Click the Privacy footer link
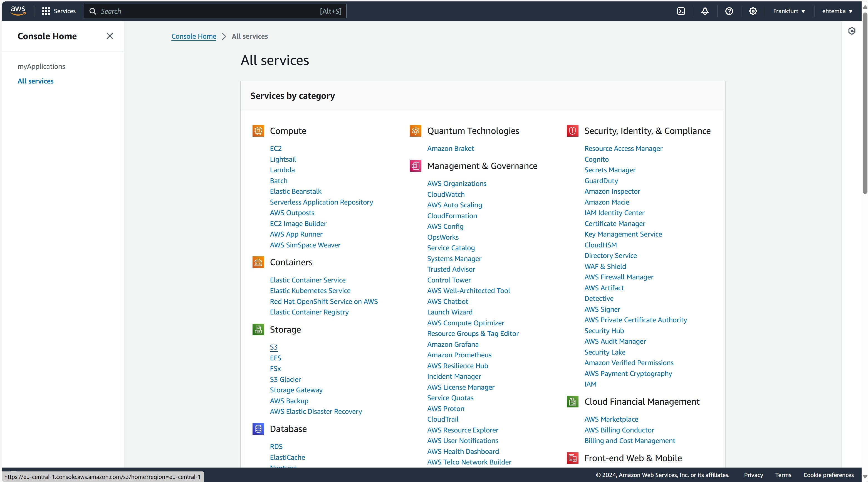This screenshot has width=868, height=482. click(x=753, y=475)
